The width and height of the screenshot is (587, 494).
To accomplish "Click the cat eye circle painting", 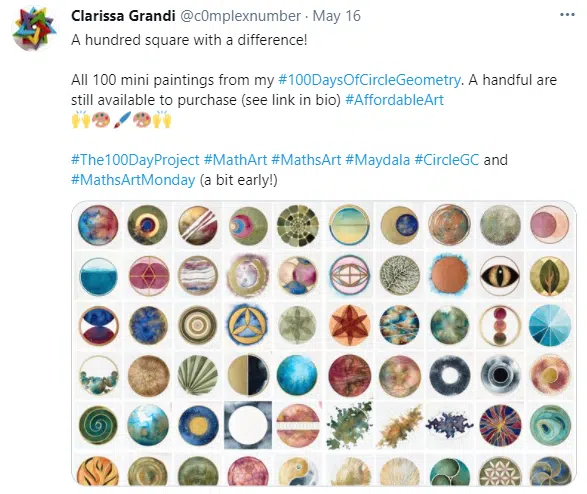I will (500, 276).
